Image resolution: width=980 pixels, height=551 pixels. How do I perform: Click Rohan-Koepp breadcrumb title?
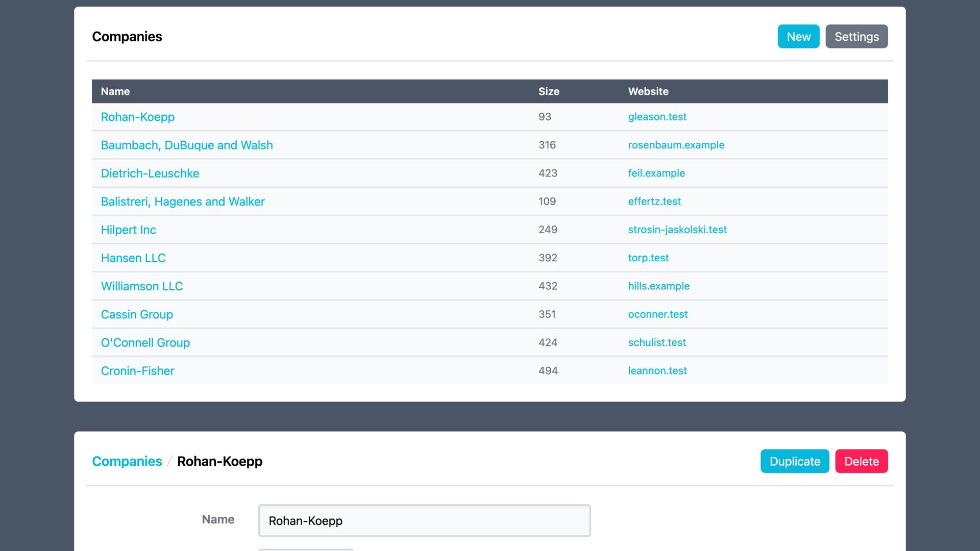point(219,461)
